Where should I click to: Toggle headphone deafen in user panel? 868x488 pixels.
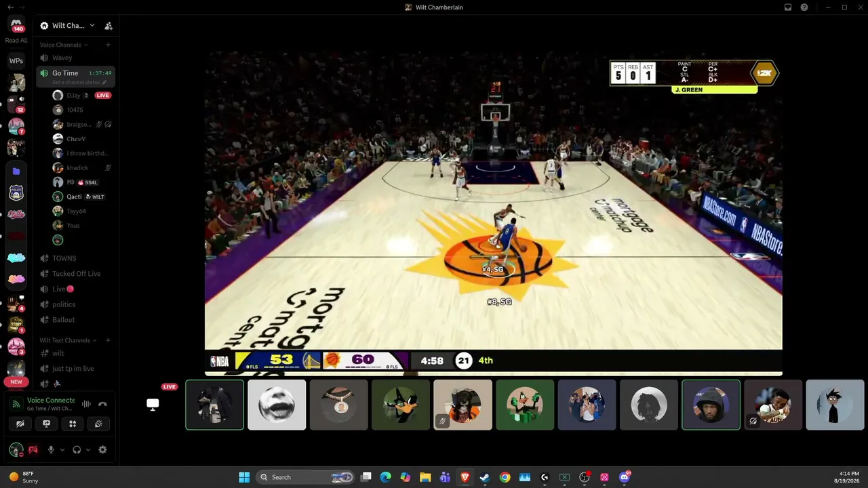[x=77, y=449]
